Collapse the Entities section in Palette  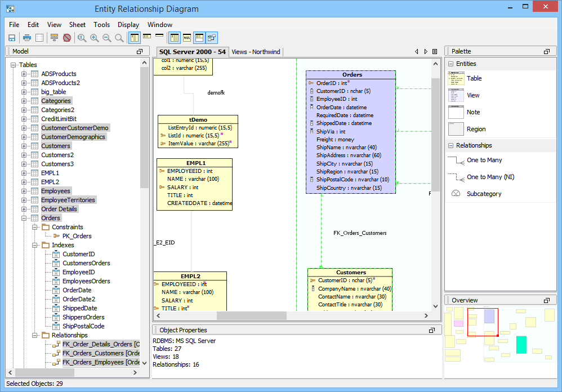(451, 64)
